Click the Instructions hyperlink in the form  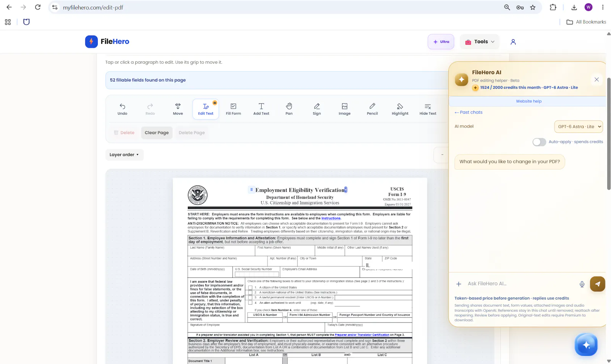(331, 218)
